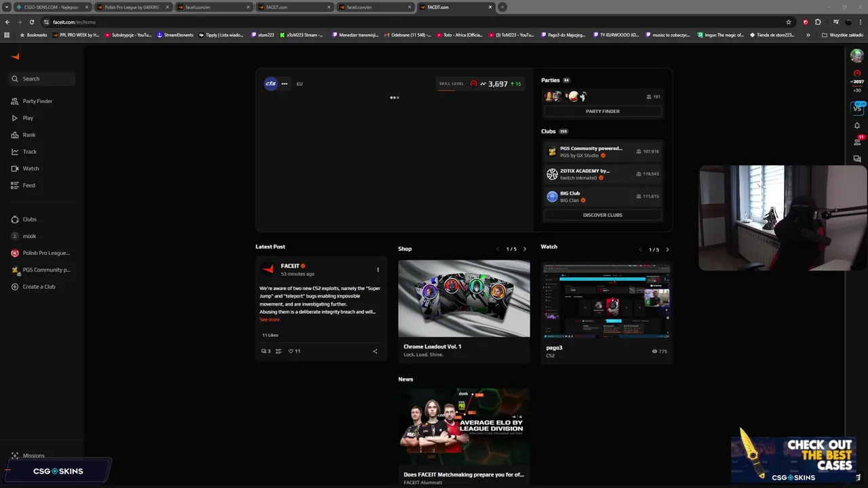Viewport: 868px width, 488px height.
Task: Open the chat messages icon
Action: 857,159
